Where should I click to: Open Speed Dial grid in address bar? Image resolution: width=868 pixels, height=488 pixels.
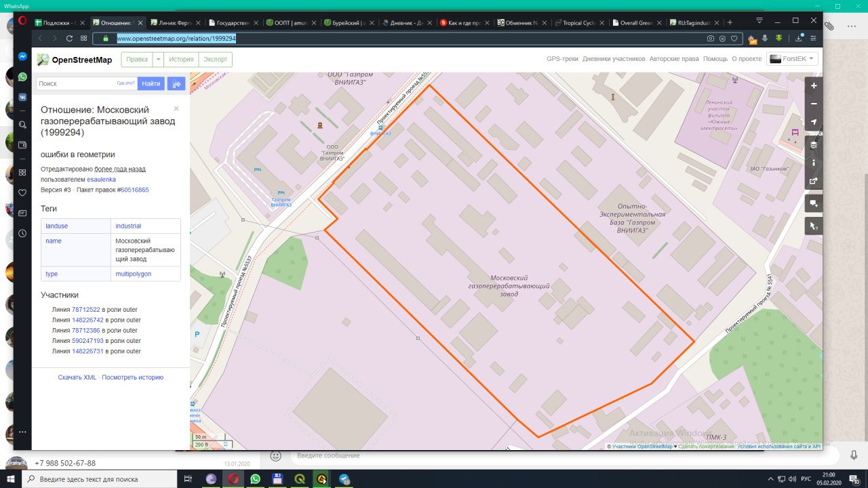click(83, 39)
